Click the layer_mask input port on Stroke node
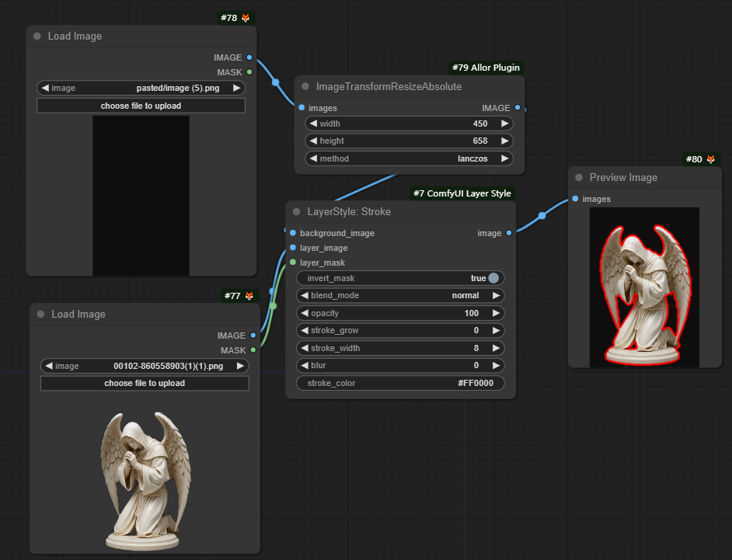732x560 pixels. (x=293, y=263)
